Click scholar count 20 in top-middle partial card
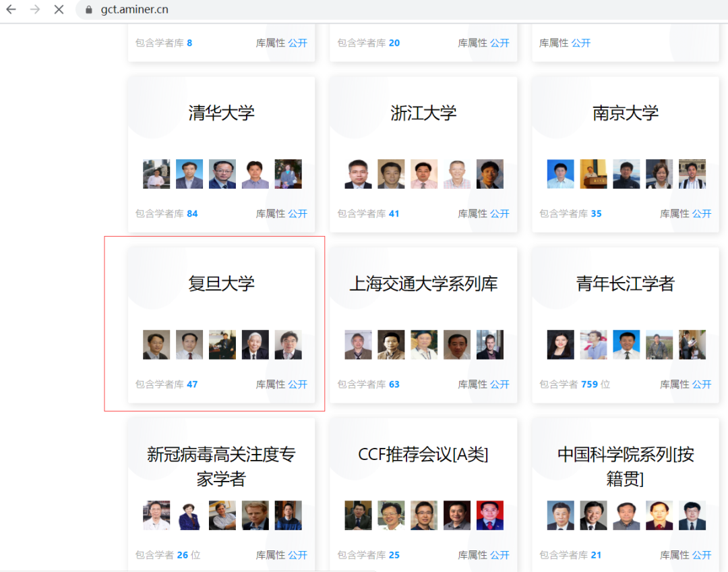 click(394, 42)
